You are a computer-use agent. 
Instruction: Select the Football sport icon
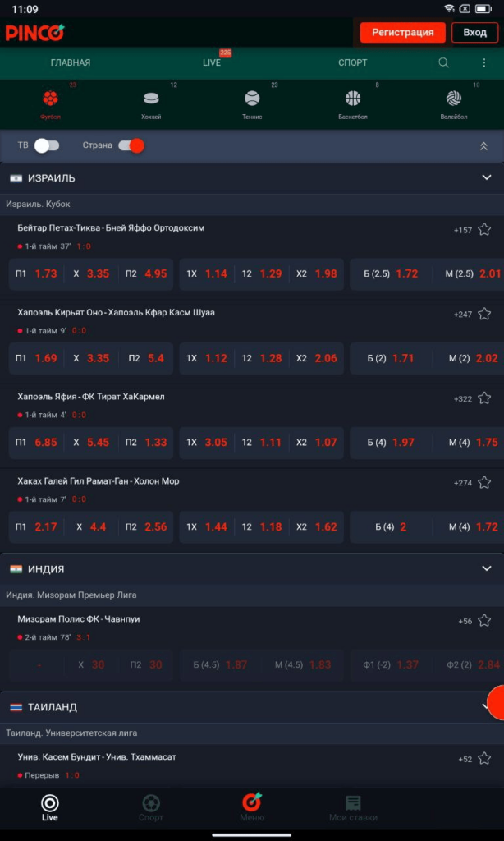(x=50, y=100)
